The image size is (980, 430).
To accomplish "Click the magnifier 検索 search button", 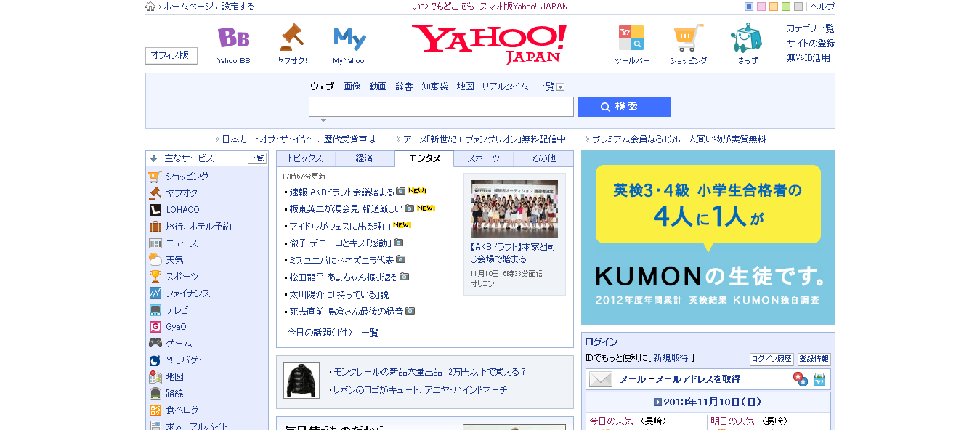I will click(x=624, y=107).
